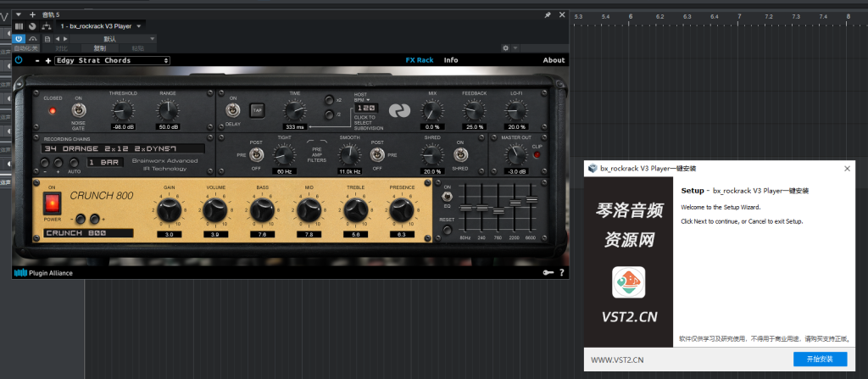Toggle the bx_rockrack blue power icon
Image resolution: width=868 pixels, height=379 pixels.
tap(19, 60)
